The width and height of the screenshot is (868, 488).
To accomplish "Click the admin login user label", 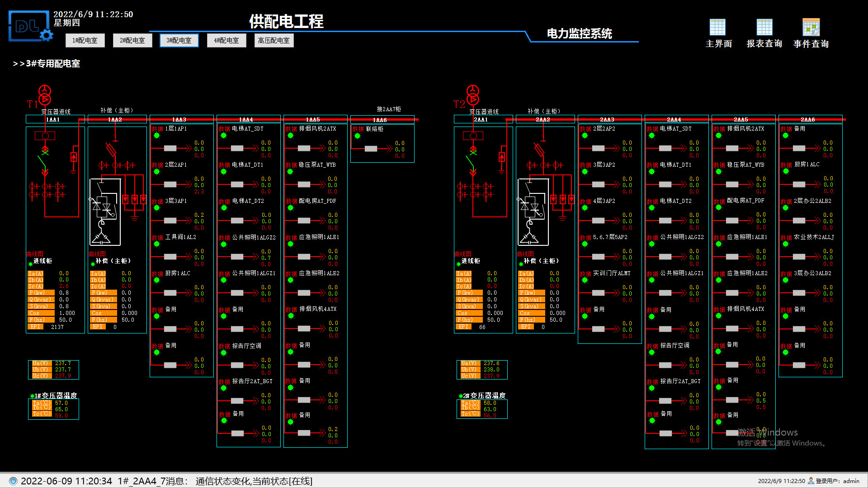I will (x=851, y=481).
